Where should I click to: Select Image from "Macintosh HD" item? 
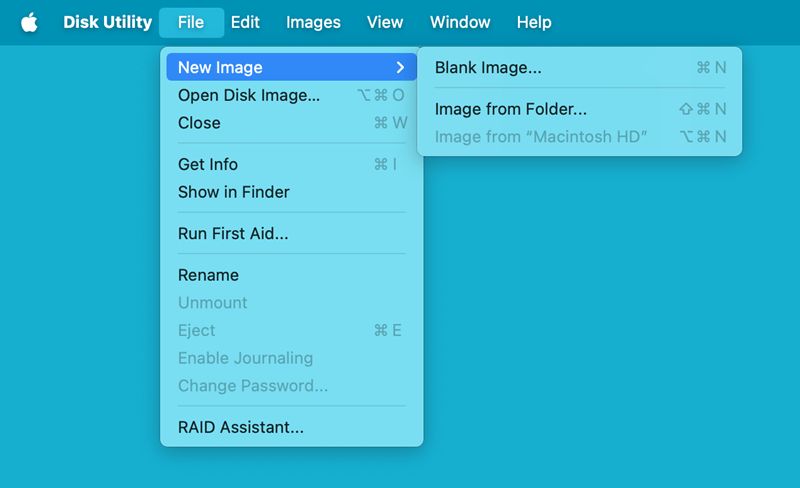click(541, 136)
